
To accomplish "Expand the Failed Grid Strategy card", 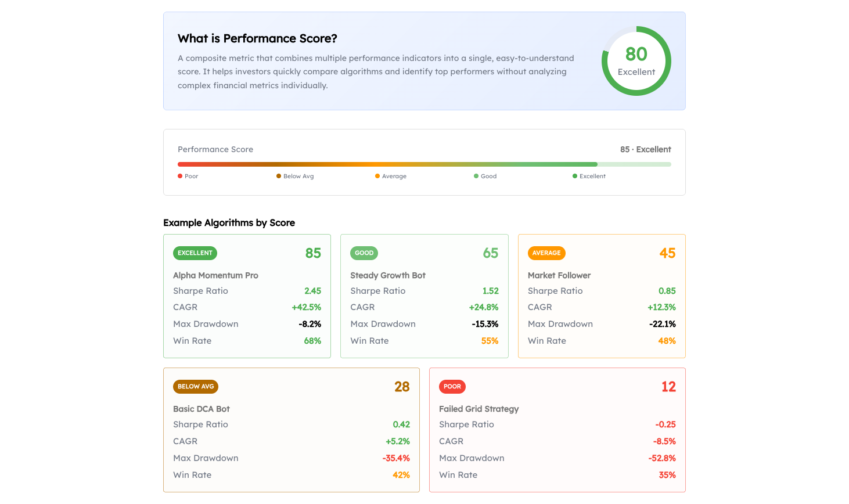I will [x=557, y=430].
